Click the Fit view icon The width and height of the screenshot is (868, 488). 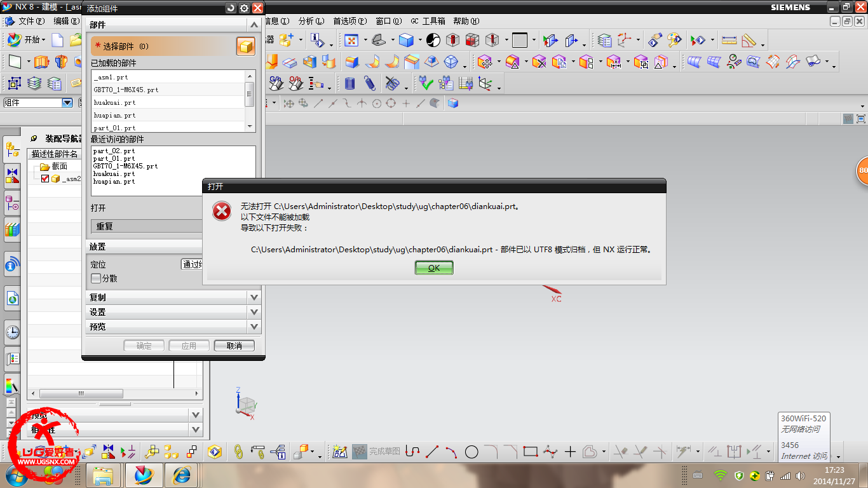point(351,40)
